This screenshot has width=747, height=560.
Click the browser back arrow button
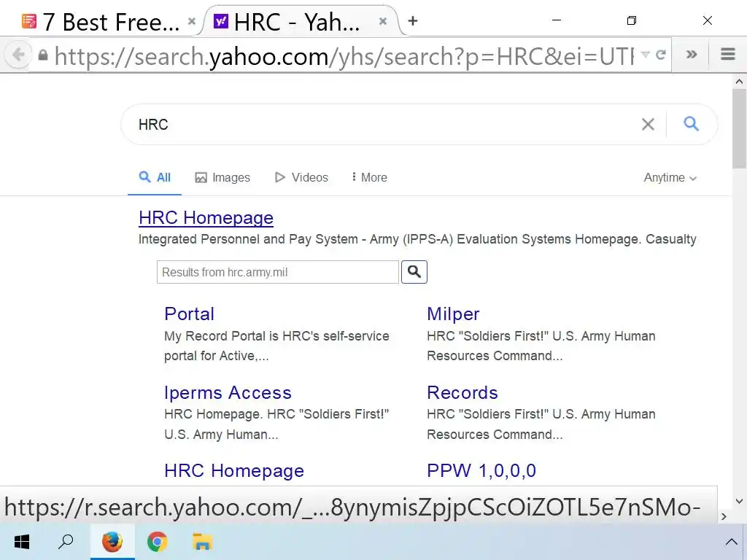pyautogui.click(x=18, y=55)
